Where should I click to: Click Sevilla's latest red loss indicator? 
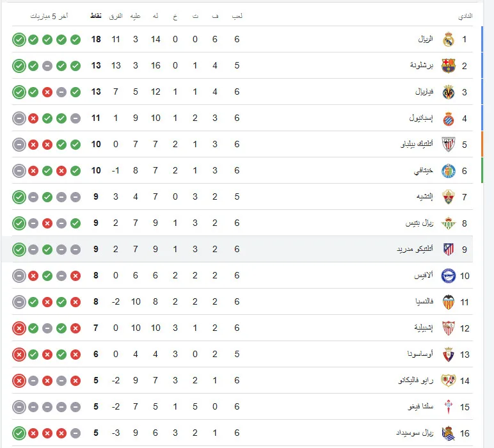pos(19,328)
